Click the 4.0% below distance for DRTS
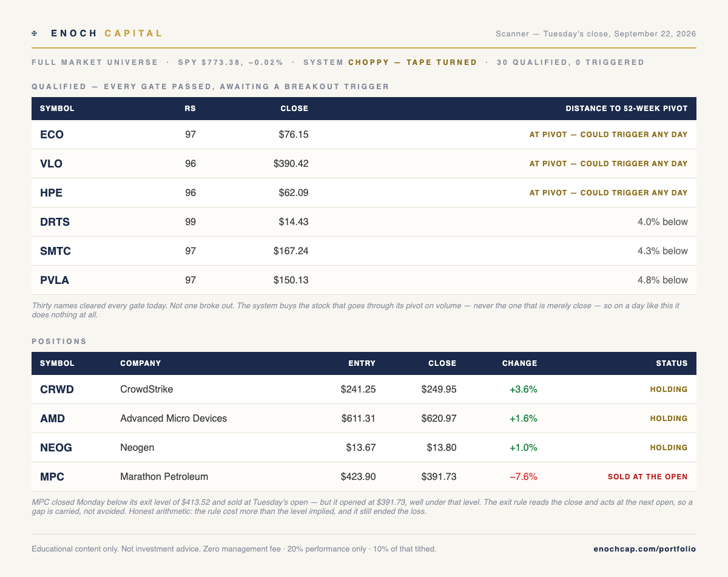The height and width of the screenshot is (577, 728). (662, 222)
